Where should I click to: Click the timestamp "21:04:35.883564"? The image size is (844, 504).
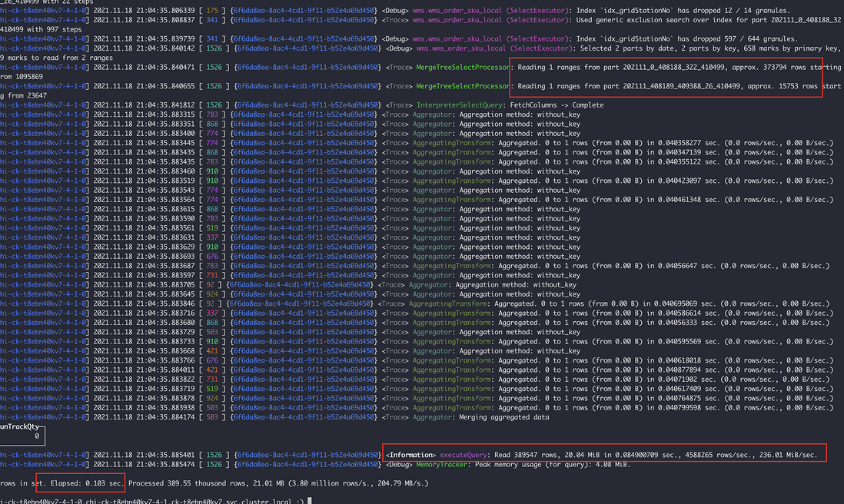click(164, 200)
